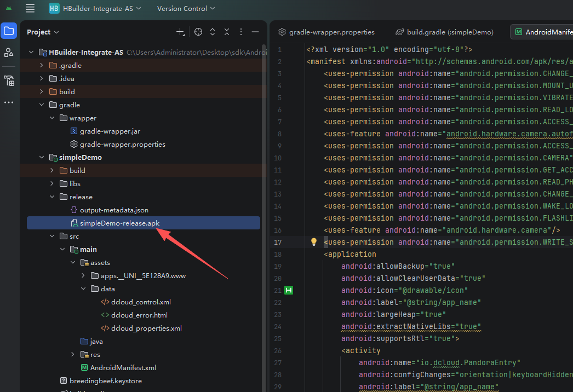Select output-metadata.json file

(114, 210)
